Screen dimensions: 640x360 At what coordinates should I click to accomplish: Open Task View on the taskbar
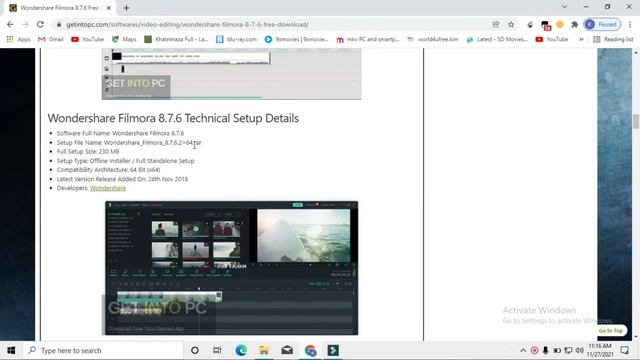(x=217, y=350)
